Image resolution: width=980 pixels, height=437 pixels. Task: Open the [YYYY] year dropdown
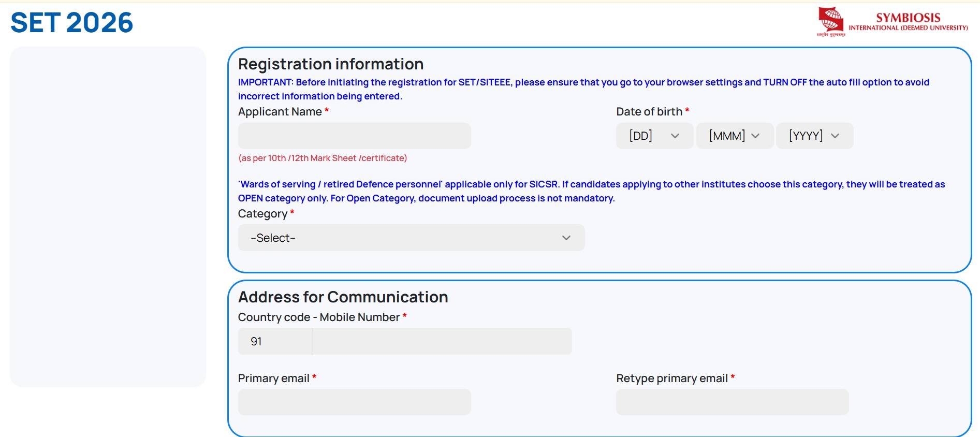pyautogui.click(x=814, y=136)
